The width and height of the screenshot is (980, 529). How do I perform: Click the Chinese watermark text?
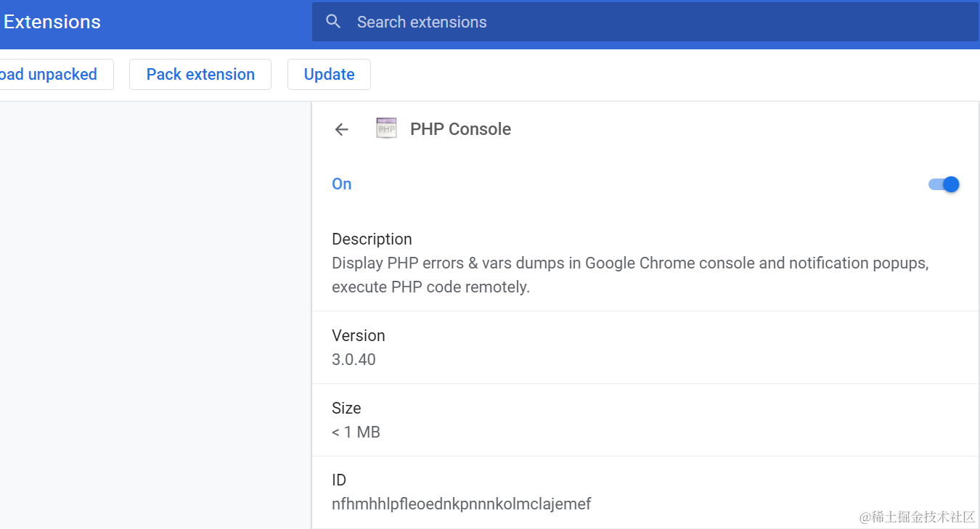[x=917, y=517]
